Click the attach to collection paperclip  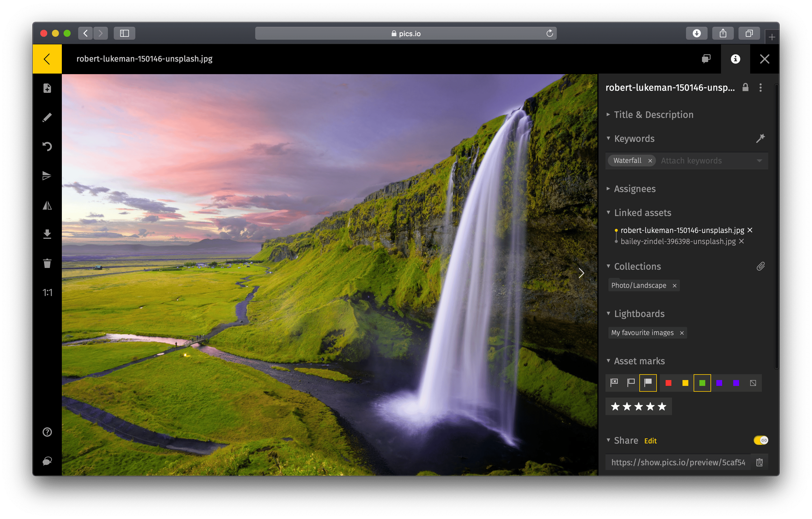coord(760,266)
